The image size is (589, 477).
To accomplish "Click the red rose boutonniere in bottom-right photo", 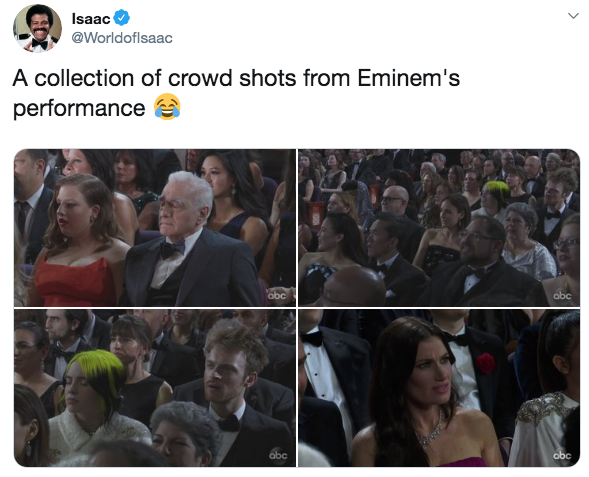I will tap(485, 363).
